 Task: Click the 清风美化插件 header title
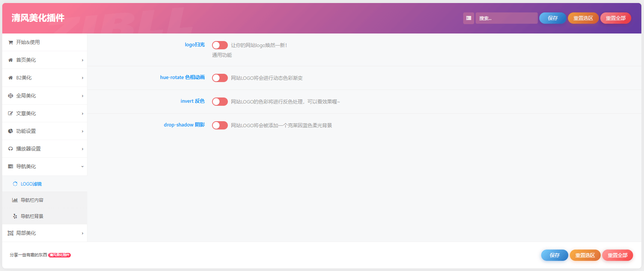coord(38,18)
